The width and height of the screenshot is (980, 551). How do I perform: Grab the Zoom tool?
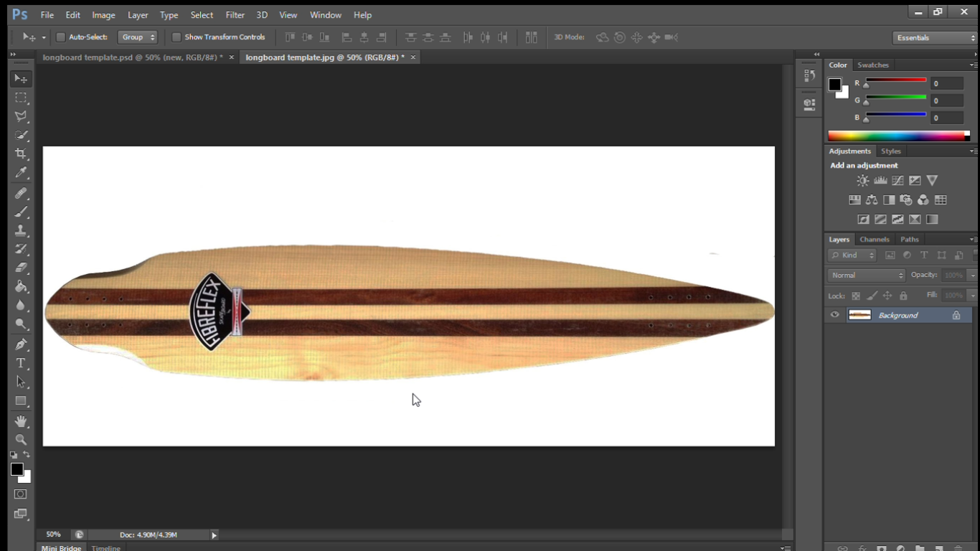(20, 440)
